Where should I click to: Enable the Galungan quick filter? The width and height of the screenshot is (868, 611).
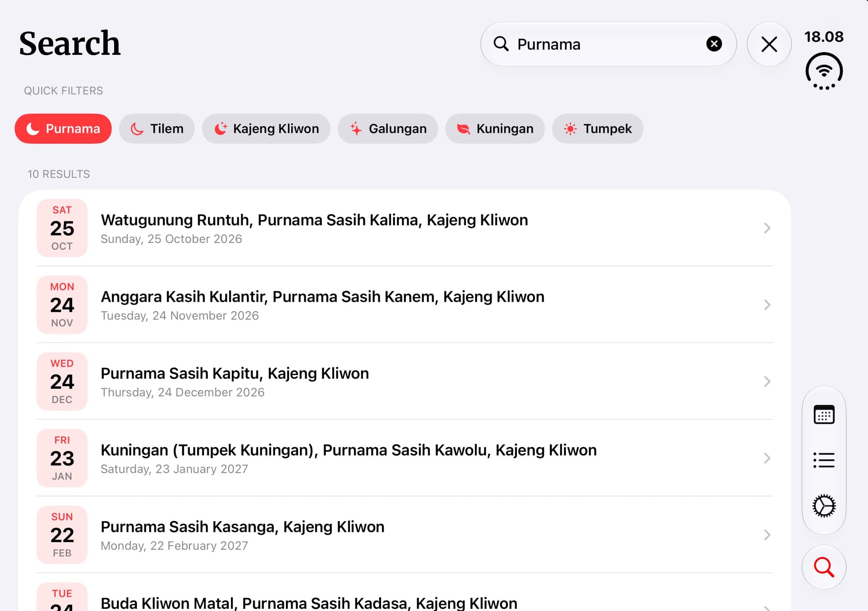pyautogui.click(x=388, y=129)
